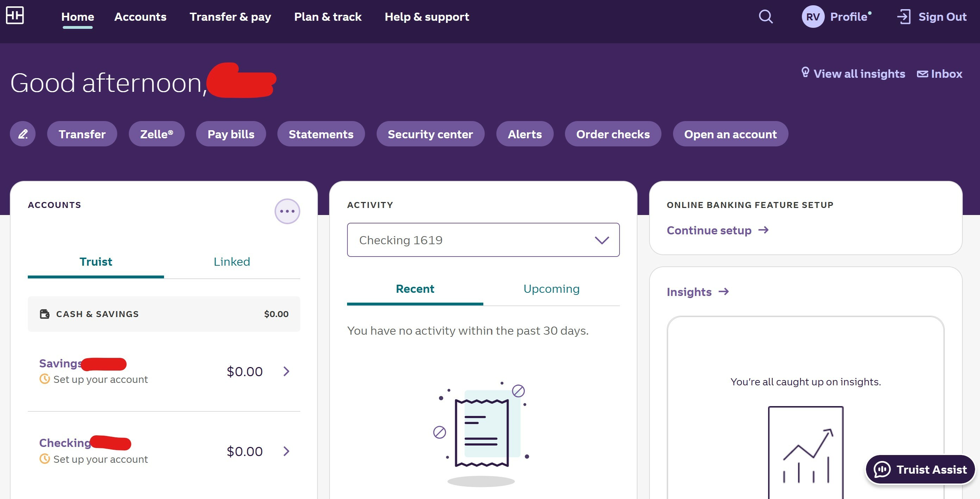980x499 pixels.
Task: Click the Order checks button
Action: [613, 134]
